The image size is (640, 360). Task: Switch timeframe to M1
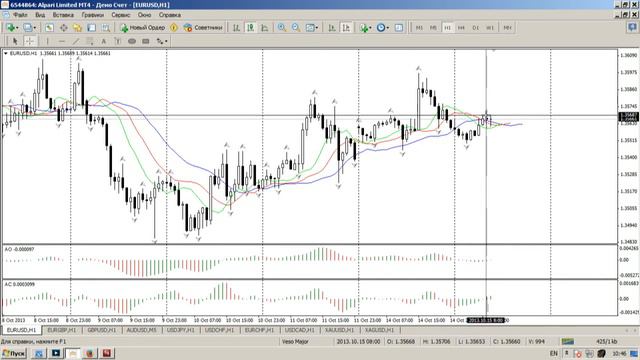tap(419, 28)
